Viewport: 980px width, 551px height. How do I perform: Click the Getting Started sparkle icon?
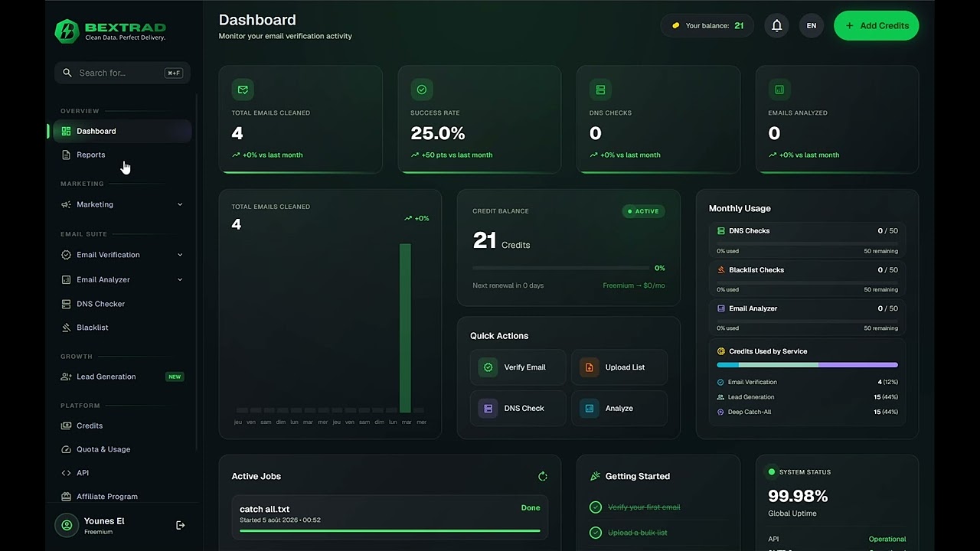tap(595, 476)
